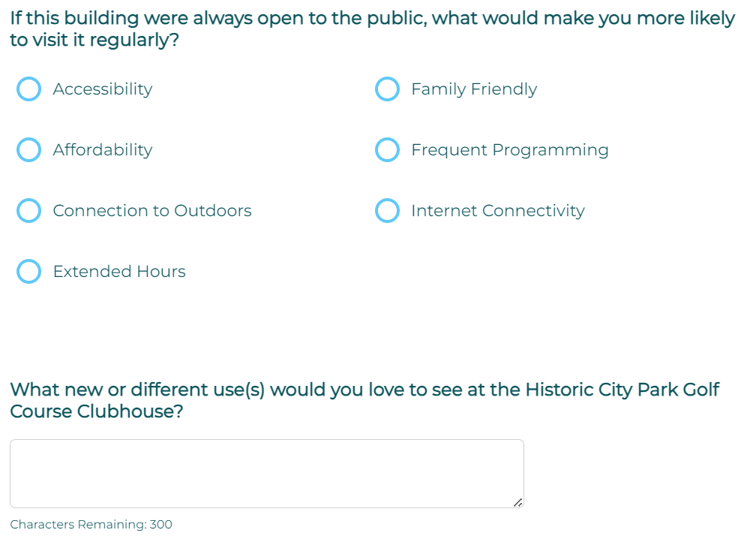Click the 'Family Friendly' label text
Screen dimensions: 756x536
click(x=474, y=89)
